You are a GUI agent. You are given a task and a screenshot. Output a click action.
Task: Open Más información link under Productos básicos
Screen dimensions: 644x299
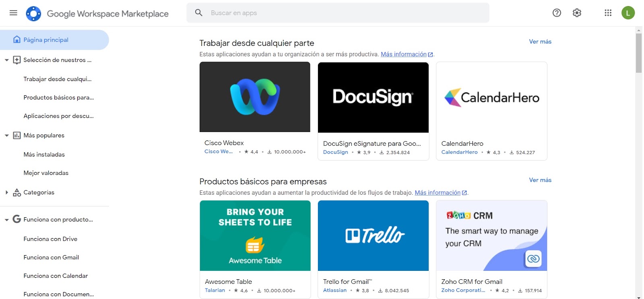click(x=438, y=193)
